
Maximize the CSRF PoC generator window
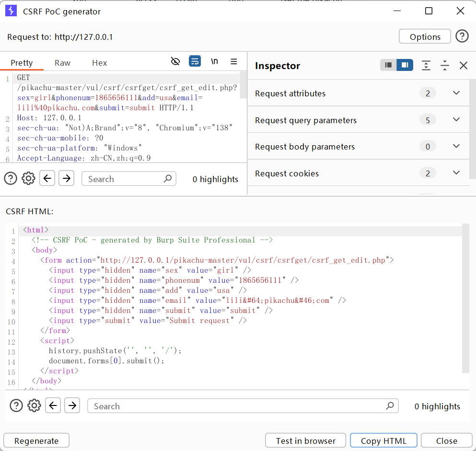coord(429,11)
